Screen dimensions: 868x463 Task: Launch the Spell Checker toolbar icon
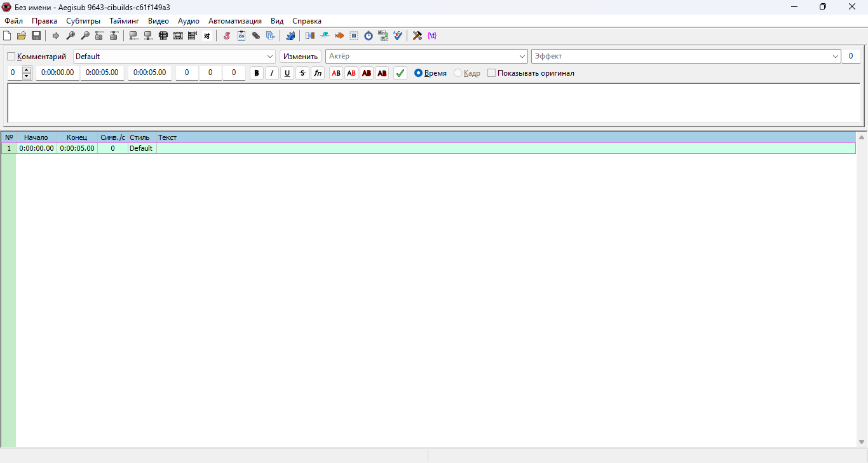[398, 36]
